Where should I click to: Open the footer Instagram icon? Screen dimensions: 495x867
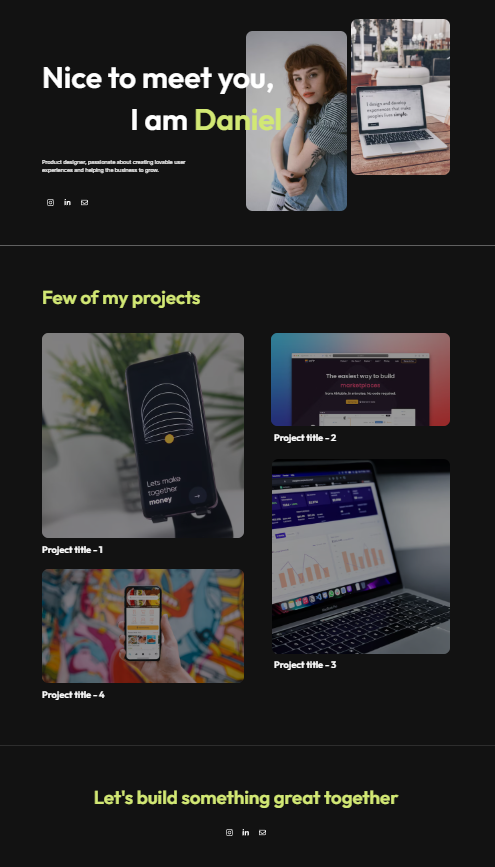[x=230, y=832]
